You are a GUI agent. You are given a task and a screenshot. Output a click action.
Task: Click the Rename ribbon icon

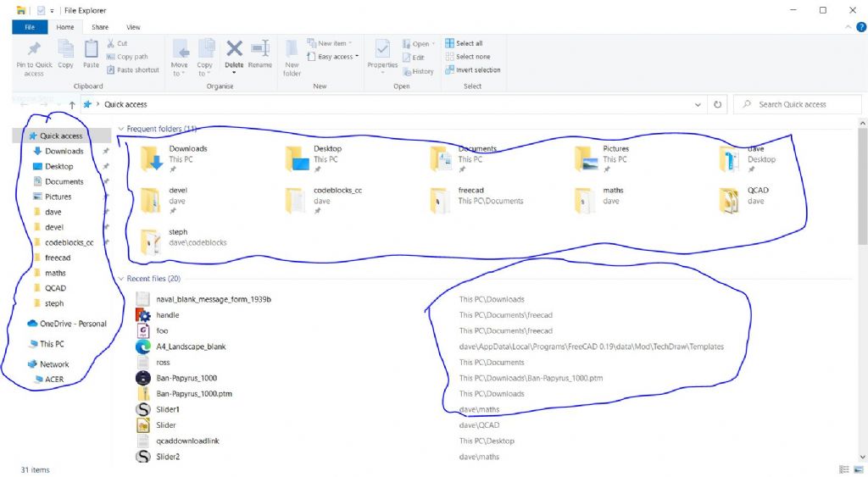pyautogui.click(x=259, y=48)
